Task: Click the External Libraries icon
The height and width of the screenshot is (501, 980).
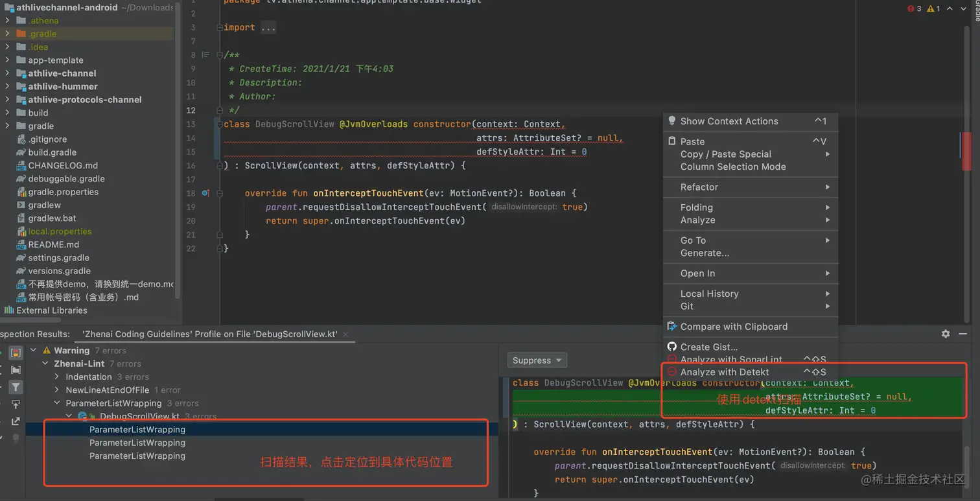Action: pos(9,310)
